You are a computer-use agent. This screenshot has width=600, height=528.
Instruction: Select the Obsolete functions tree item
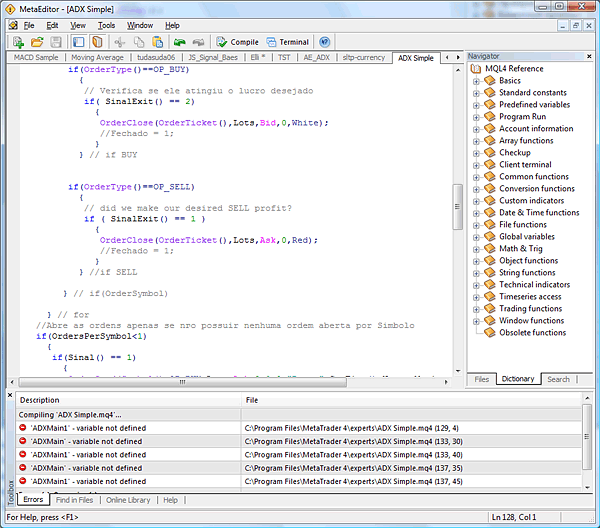pyautogui.click(x=532, y=333)
